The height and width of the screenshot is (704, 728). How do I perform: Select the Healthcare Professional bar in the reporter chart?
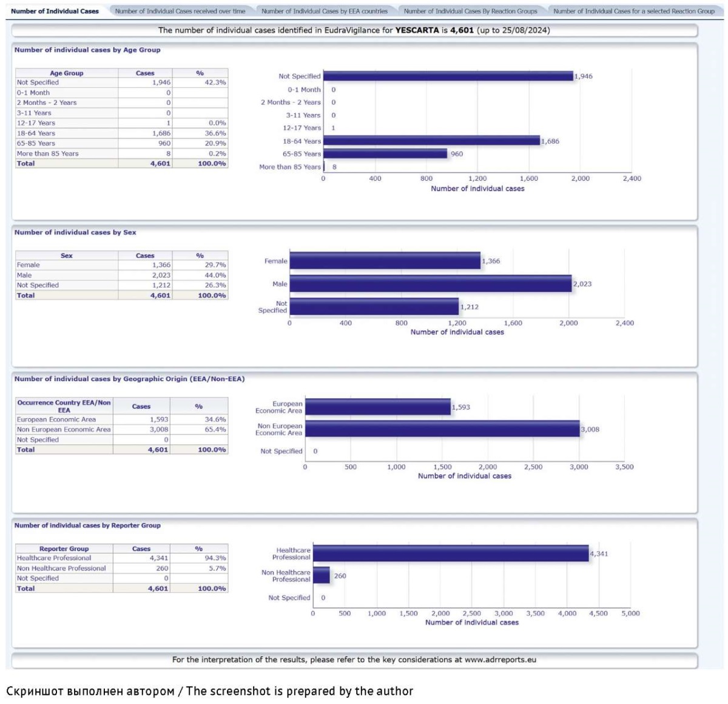point(451,553)
